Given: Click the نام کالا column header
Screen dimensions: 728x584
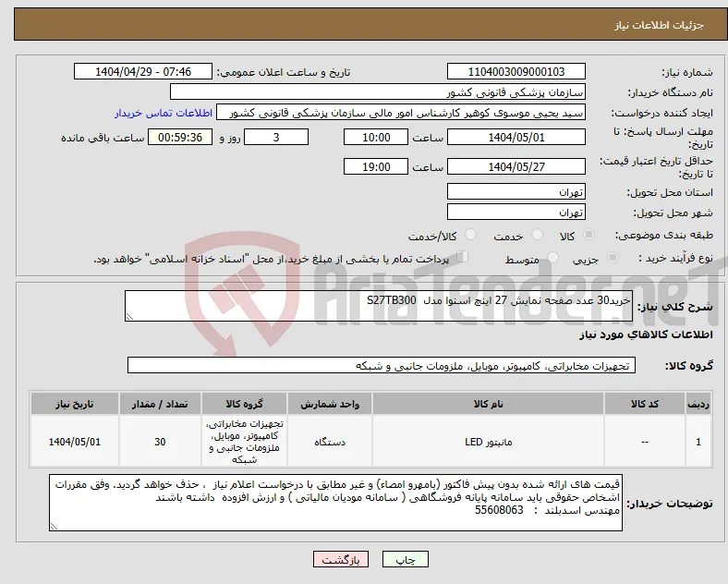Looking at the screenshot, I should [488, 404].
